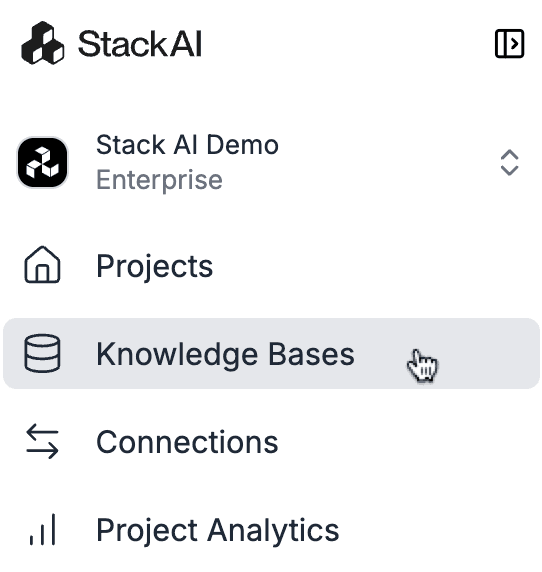Viewport: 542px width, 572px height.
Task: Select the Project Analytics bar chart icon
Action: pyautogui.click(x=42, y=529)
